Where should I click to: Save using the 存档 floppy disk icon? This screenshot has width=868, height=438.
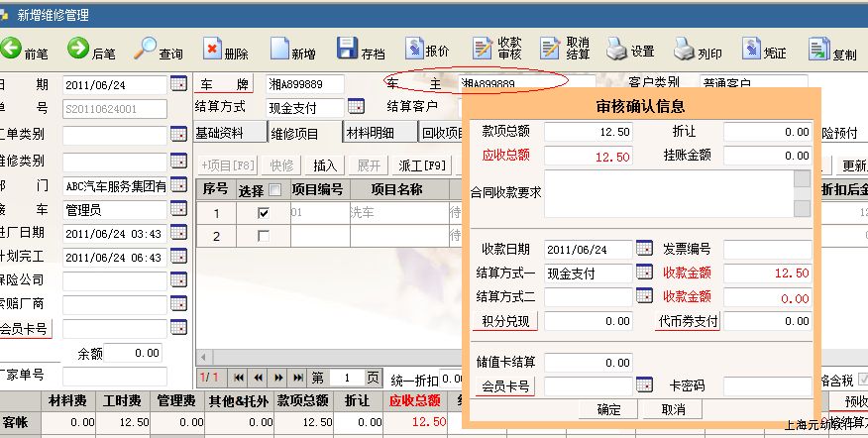(347, 49)
